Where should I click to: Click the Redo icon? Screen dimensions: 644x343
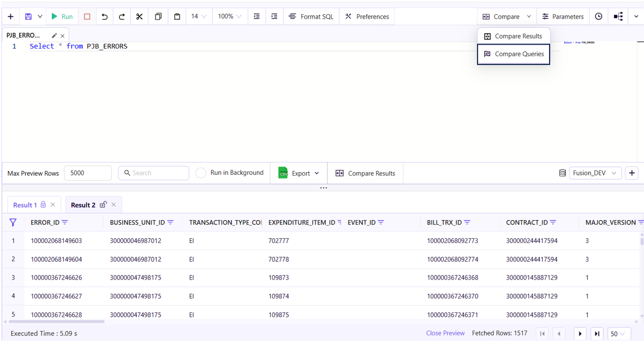click(122, 16)
